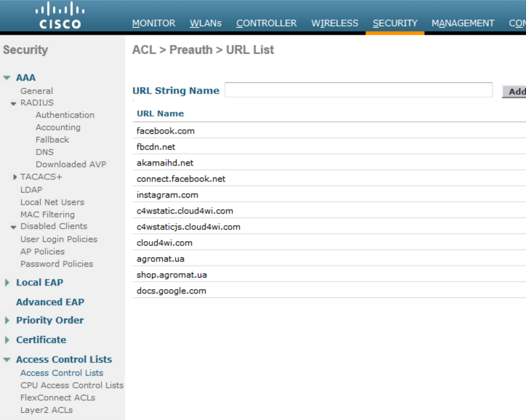Viewport: 526px width, 420px height.
Task: Open the WLANs menu
Action: coord(205,23)
